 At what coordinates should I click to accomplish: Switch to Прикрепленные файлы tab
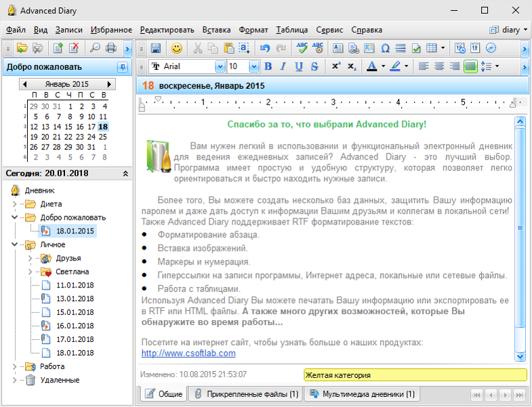pyautogui.click(x=245, y=394)
